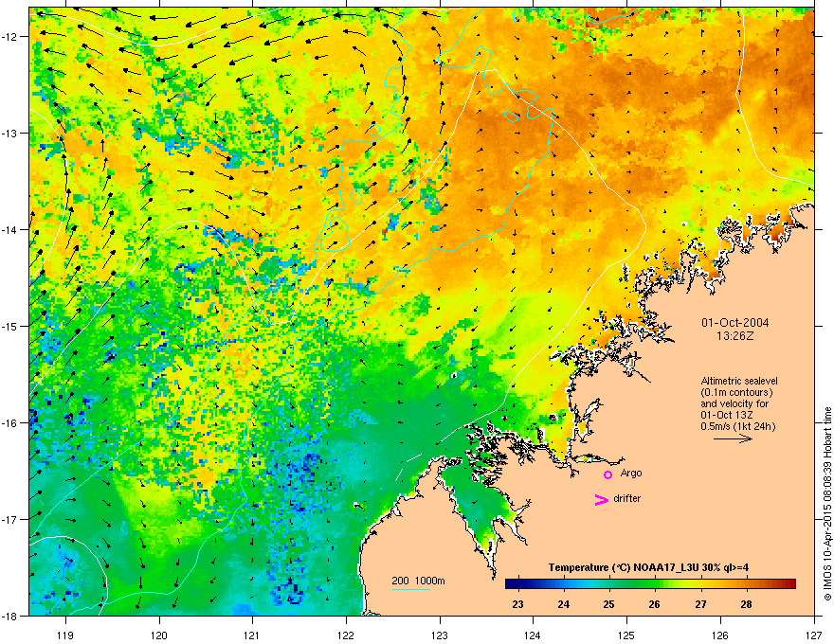The image size is (834, 644).
Task: Click the -16 latitude axis label
Action: tap(10, 423)
